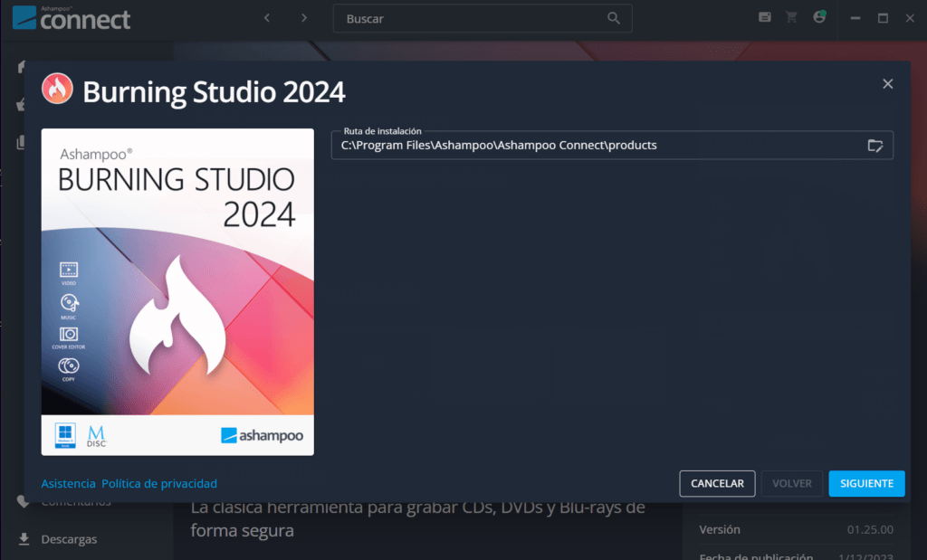The image size is (927, 560).
Task: Click the Burning Studio flame logo
Action: (x=57, y=89)
